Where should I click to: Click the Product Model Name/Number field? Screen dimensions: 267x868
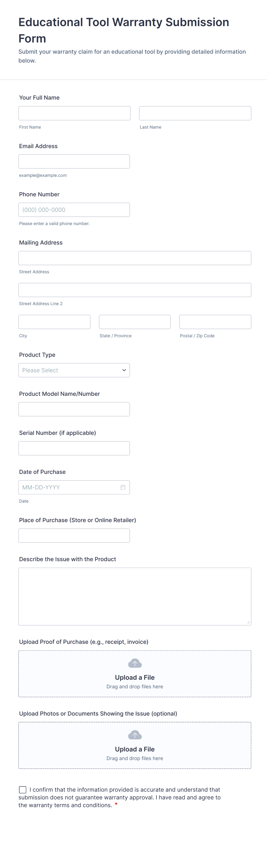tap(74, 409)
